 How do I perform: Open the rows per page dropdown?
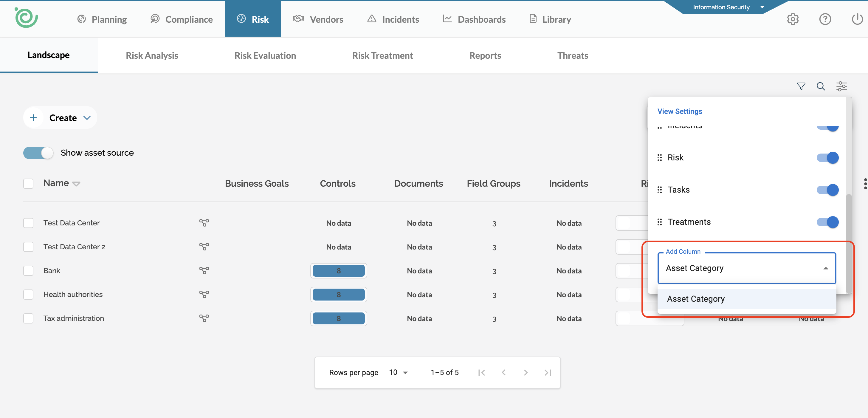coord(398,372)
